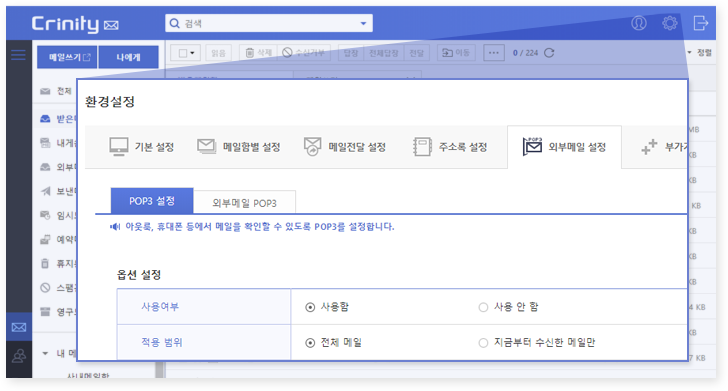Click the 휴지 trash folder icon
This screenshot has height=391, width=728.
coord(45,263)
